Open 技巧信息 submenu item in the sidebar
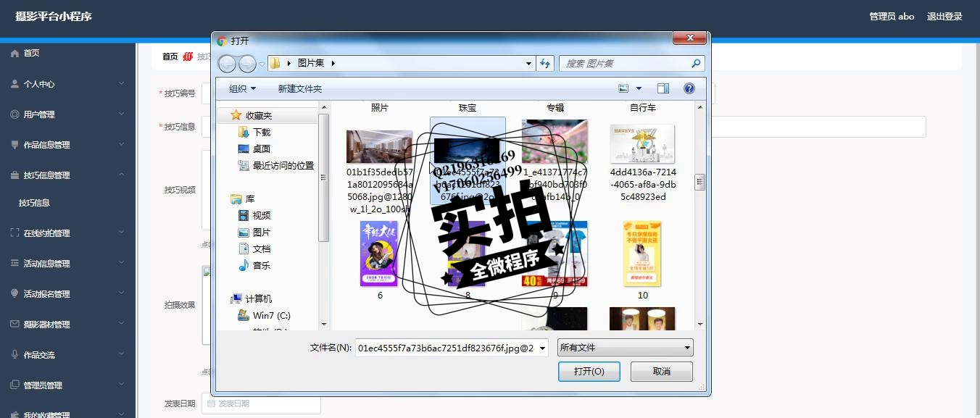Viewport: 980px width, 418px height. (34, 203)
